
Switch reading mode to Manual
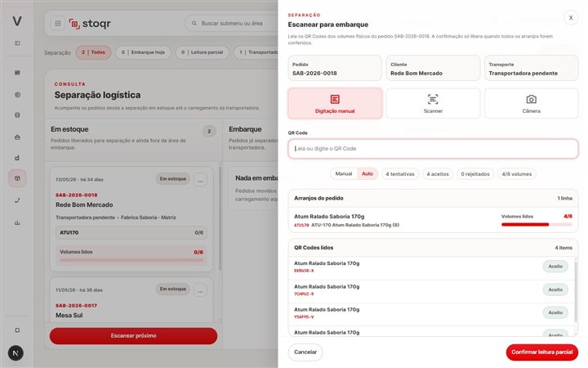click(344, 174)
